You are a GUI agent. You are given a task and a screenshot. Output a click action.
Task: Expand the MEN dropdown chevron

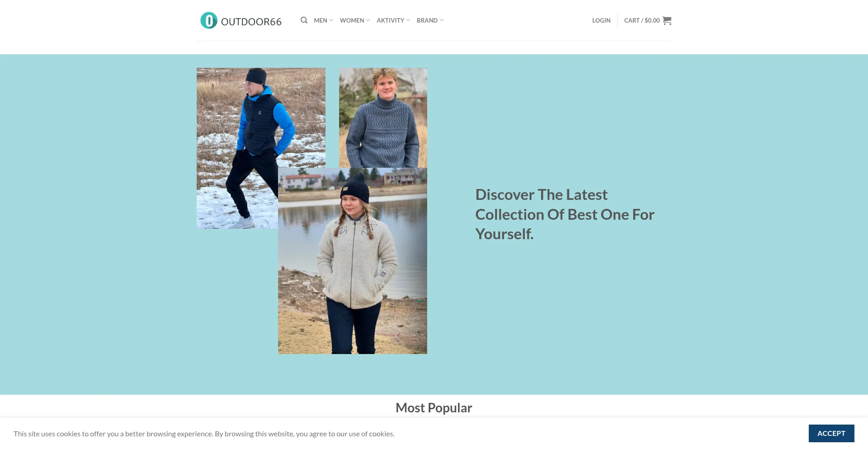331,20
